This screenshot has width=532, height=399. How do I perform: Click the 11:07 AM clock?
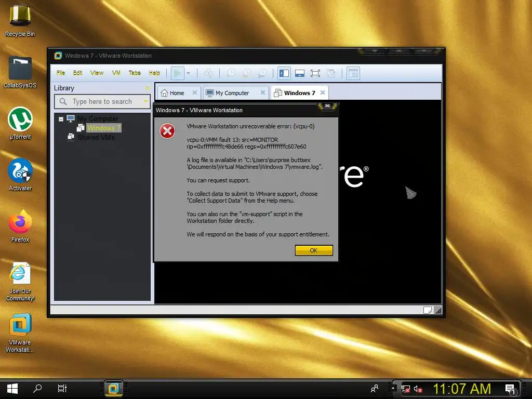(462, 389)
